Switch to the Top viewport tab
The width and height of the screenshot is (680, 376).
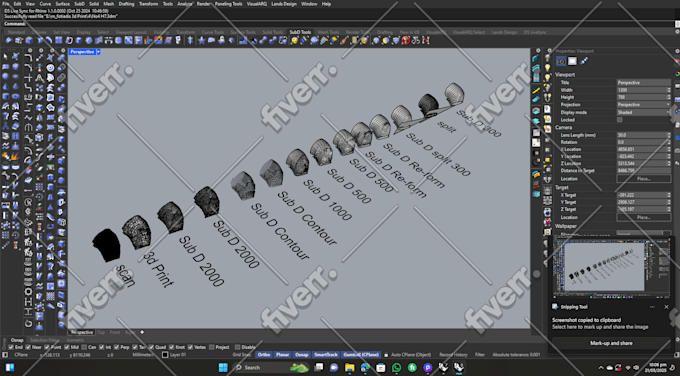pyautogui.click(x=101, y=332)
